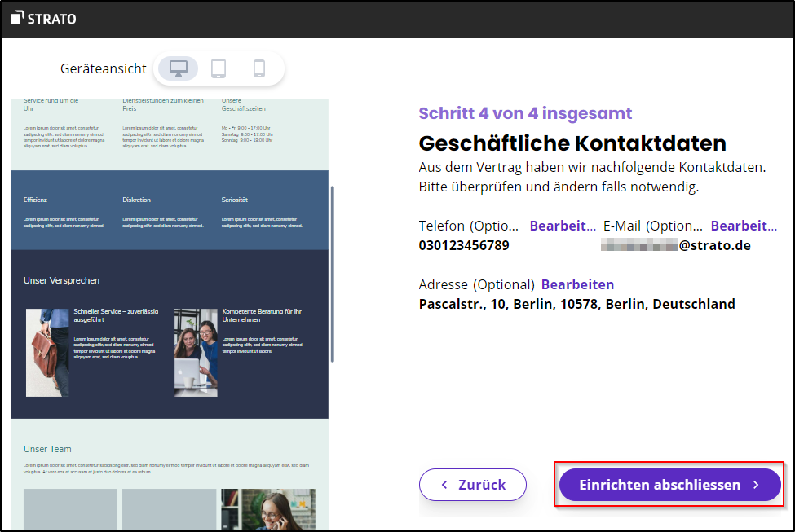795x532 pixels.
Task: Go back with the Zurück button
Action: (x=473, y=485)
